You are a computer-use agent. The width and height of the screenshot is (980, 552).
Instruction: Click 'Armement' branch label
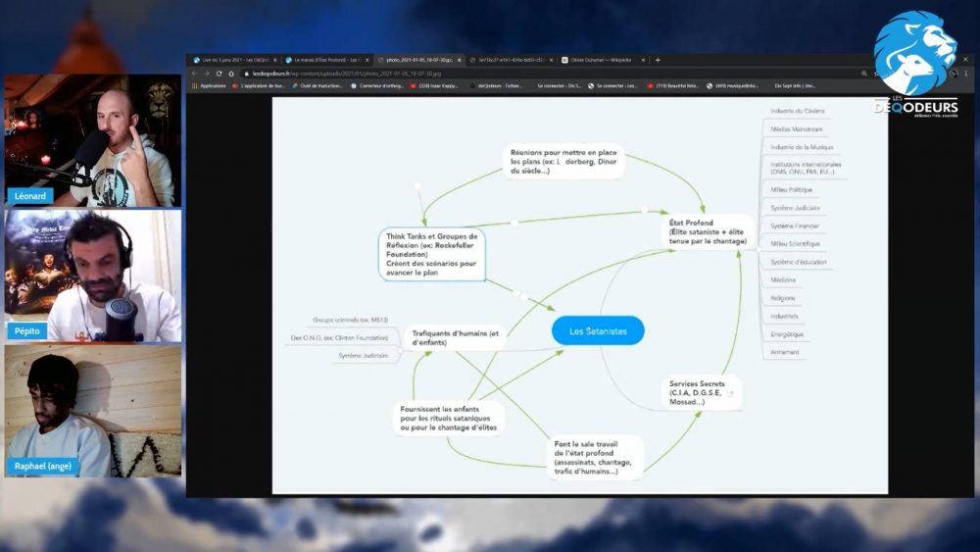[784, 352]
